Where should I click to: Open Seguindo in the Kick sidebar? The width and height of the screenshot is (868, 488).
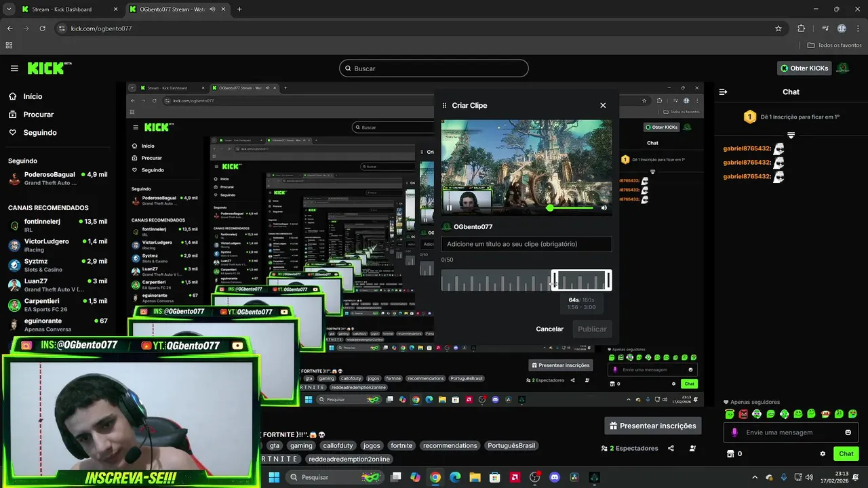(x=33, y=133)
